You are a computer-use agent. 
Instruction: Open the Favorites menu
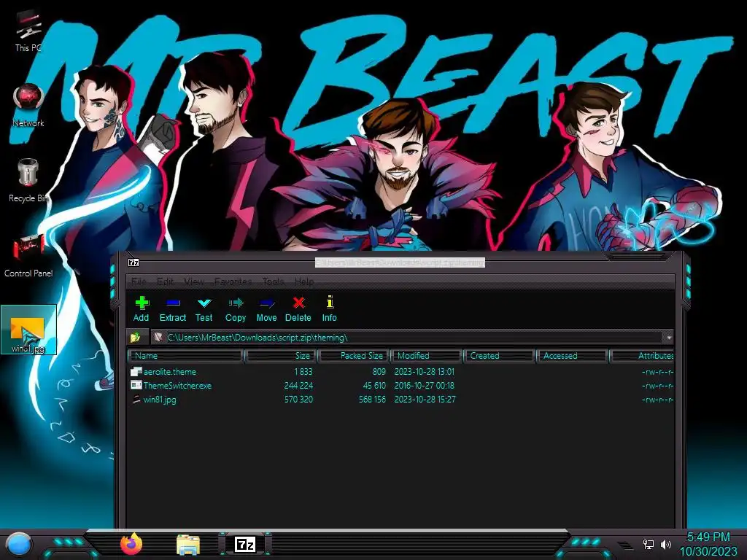(x=233, y=281)
